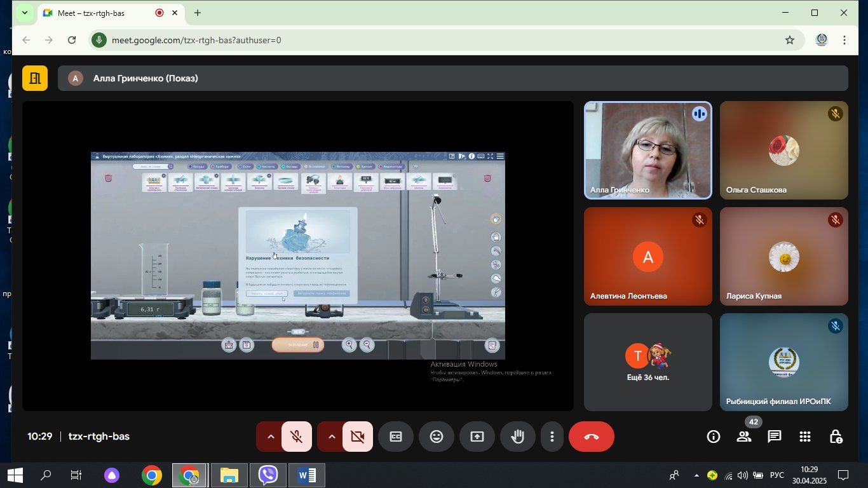Toggle closed captions
Viewport: 868px width, 488px height.
point(396,437)
